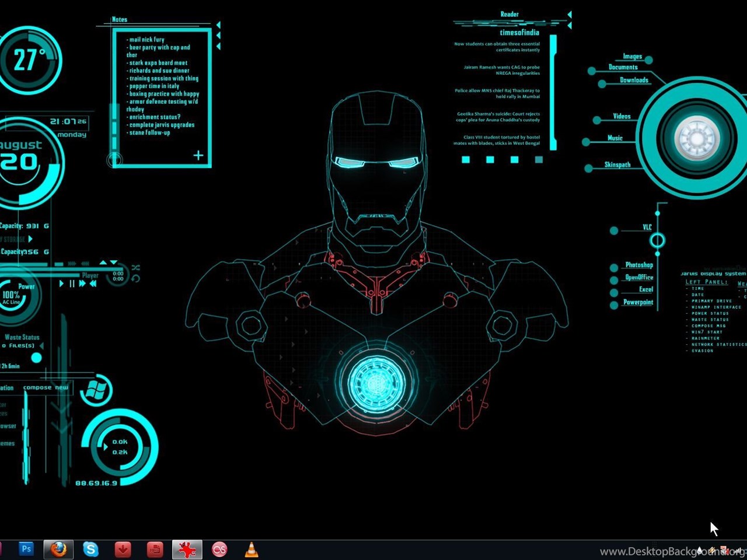Viewport: 747px width, 560px height.
Task: Open Photoshop from the taskbar
Action: [x=26, y=549]
